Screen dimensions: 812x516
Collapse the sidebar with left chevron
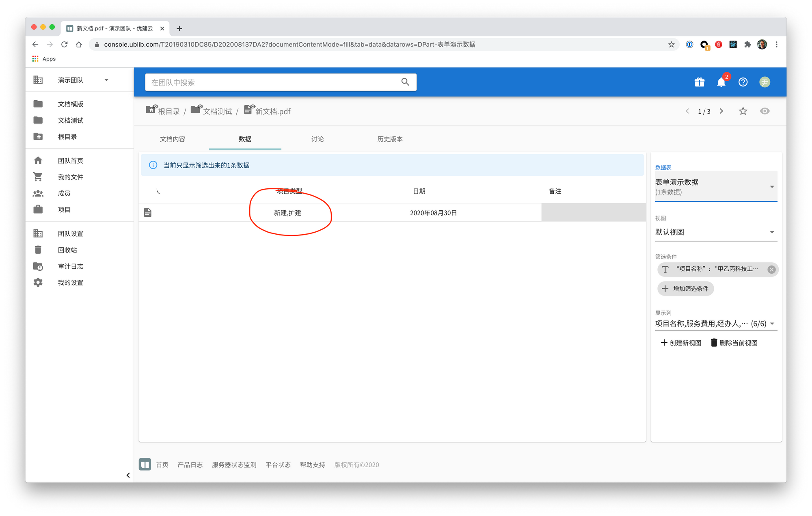point(128,475)
